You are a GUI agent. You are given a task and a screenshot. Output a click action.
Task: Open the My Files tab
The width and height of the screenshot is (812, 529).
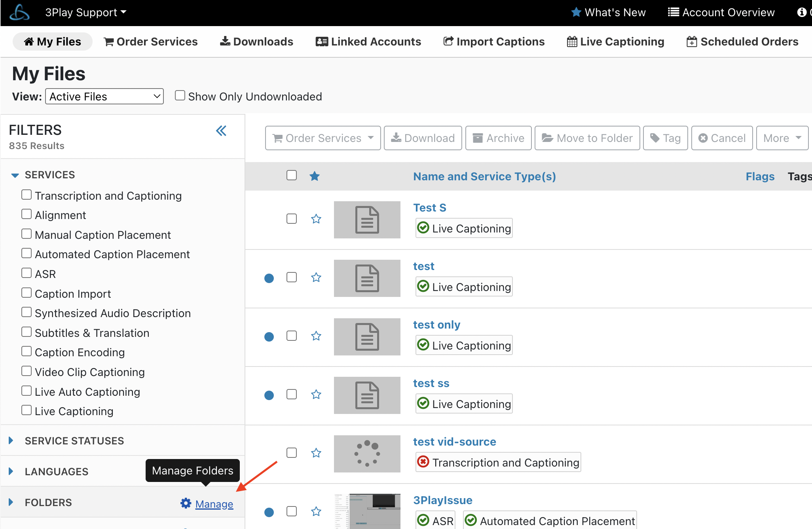[53, 42]
